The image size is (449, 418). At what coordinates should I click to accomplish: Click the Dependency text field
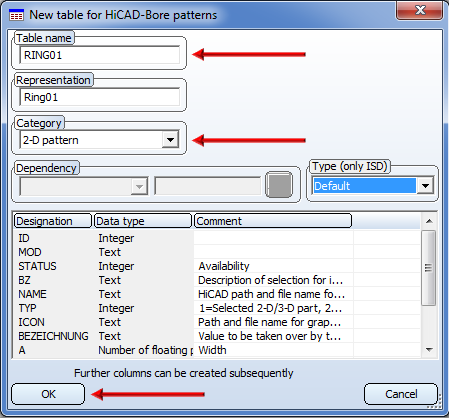(x=207, y=186)
